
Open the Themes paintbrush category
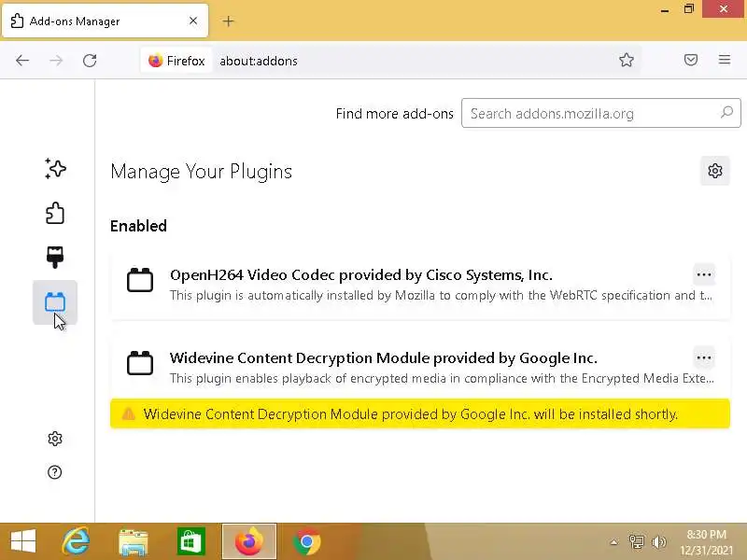click(55, 258)
